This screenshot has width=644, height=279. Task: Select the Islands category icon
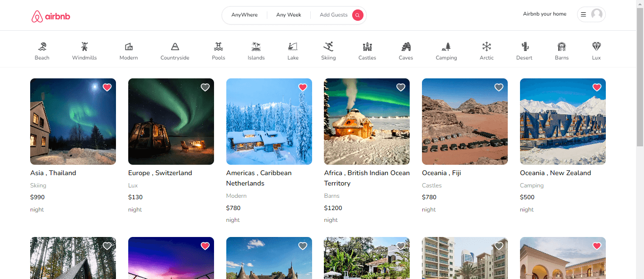pos(256,46)
